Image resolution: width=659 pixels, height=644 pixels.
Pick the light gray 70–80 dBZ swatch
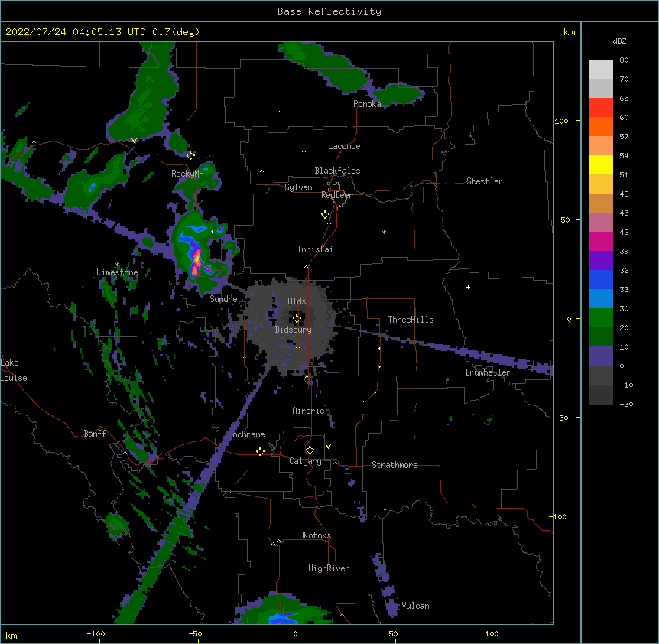coord(601,70)
